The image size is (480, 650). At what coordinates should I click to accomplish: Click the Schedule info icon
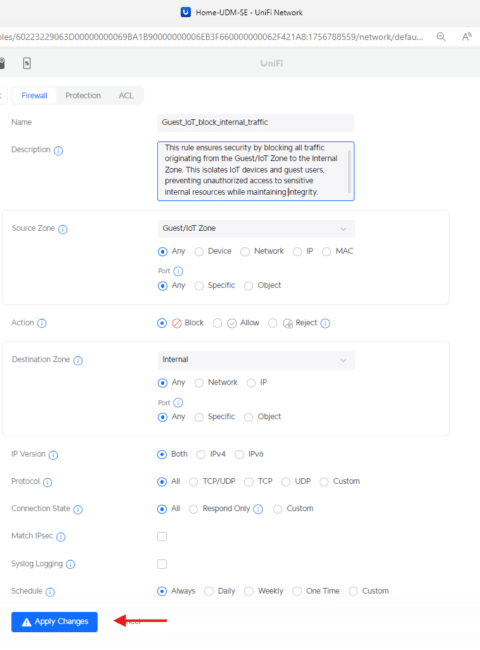point(50,592)
